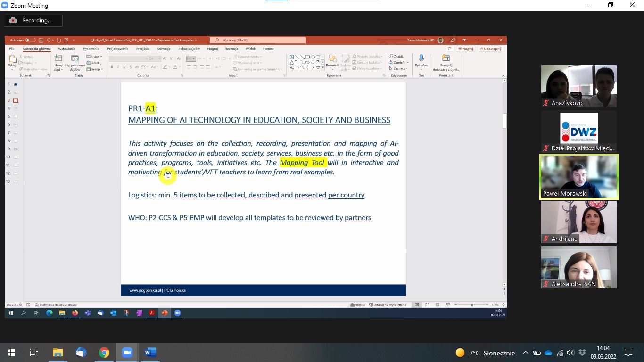The width and height of the screenshot is (644, 362).
Task: Click the Save floppy disk icon
Action: click(x=41, y=41)
